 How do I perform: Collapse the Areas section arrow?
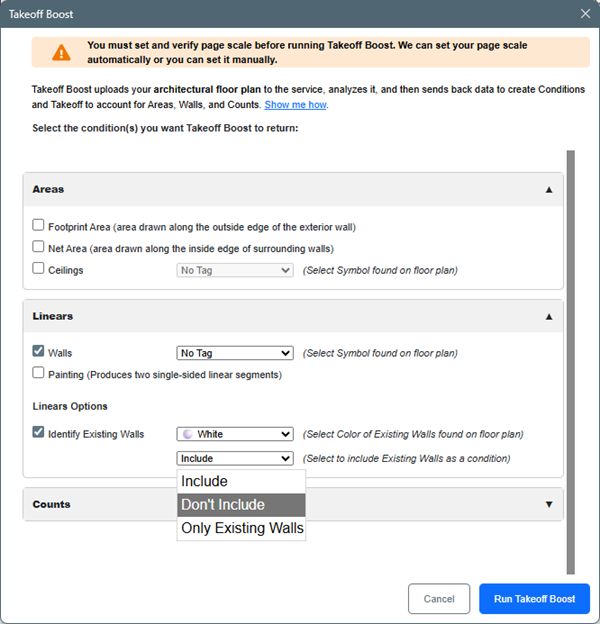coord(549,190)
